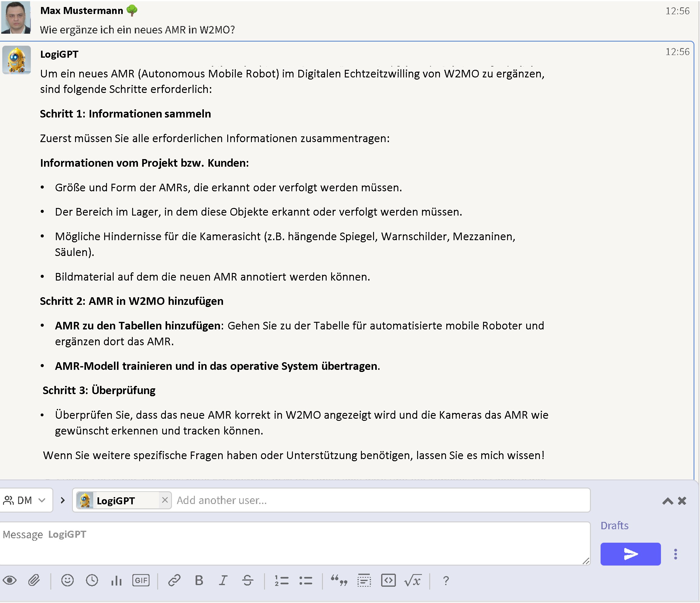
Task: Open the Drafts link
Action: coord(614,525)
